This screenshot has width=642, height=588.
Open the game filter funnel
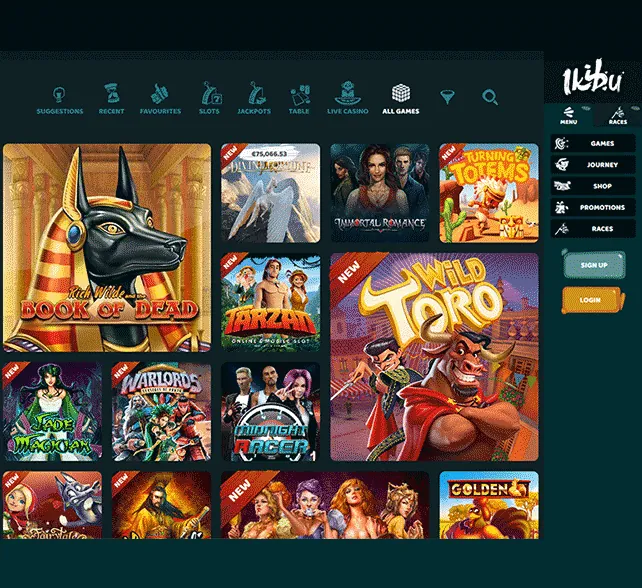tap(447, 97)
